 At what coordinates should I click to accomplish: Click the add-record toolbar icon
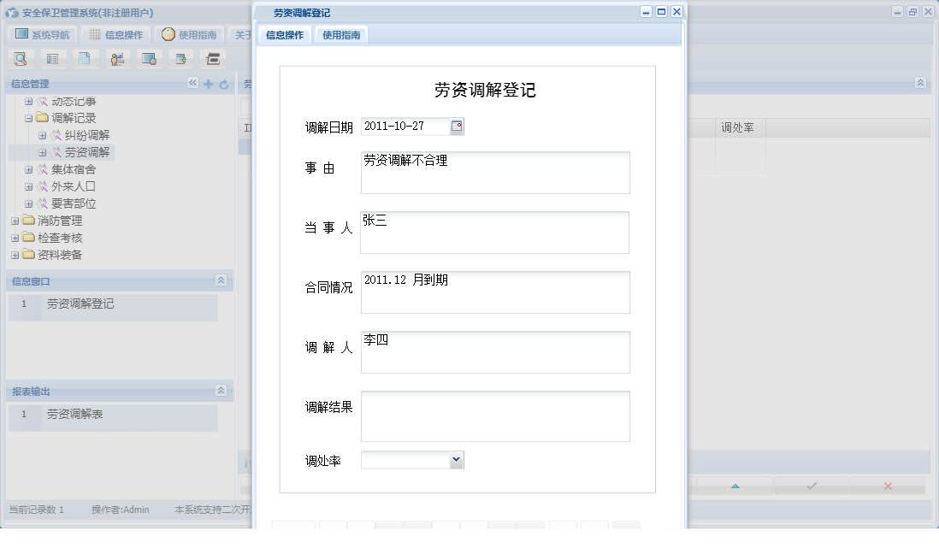coord(181,58)
